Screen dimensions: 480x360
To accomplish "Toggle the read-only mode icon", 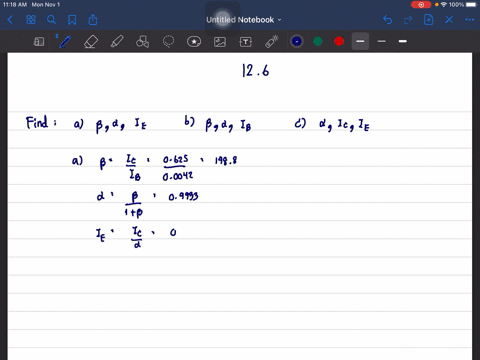I will [39, 42].
